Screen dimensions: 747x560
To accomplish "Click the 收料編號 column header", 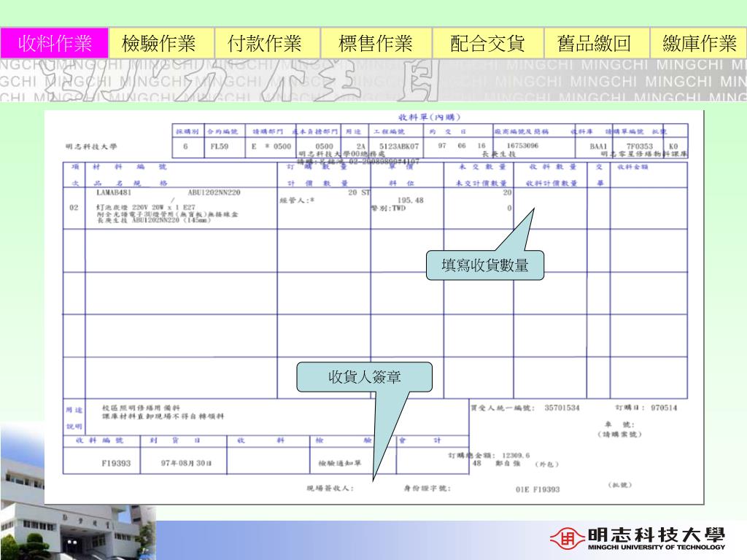I will (99, 440).
